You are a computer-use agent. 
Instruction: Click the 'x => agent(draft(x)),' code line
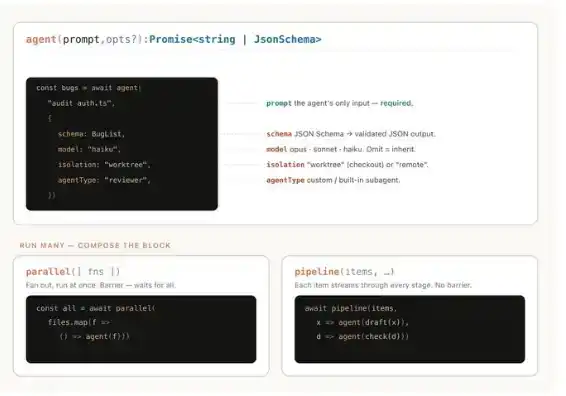click(x=362, y=322)
